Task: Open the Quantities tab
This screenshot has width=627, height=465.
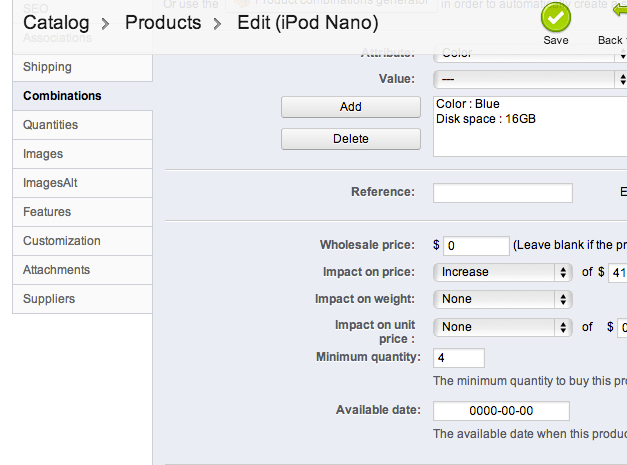Action: (50, 125)
